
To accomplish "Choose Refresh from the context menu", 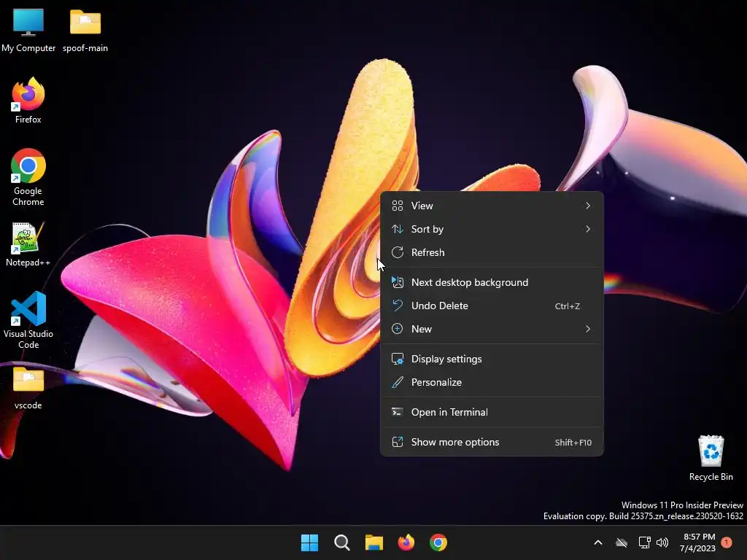I will pos(492,252).
